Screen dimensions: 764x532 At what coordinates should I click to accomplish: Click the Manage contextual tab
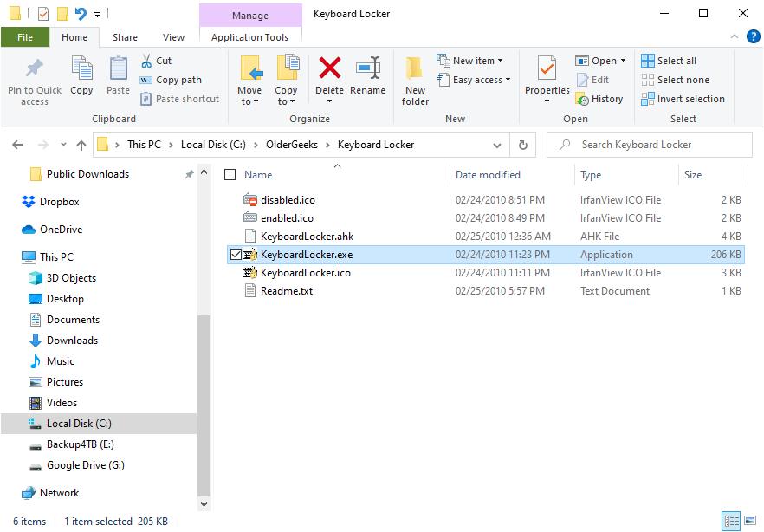coord(250,16)
